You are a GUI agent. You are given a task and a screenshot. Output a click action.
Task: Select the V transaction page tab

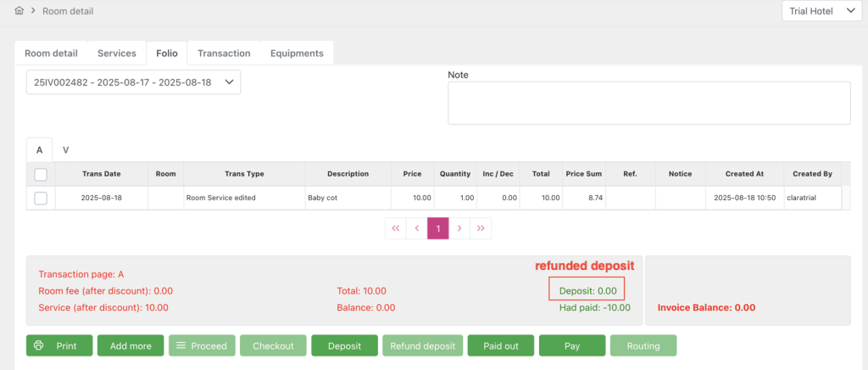click(x=65, y=149)
